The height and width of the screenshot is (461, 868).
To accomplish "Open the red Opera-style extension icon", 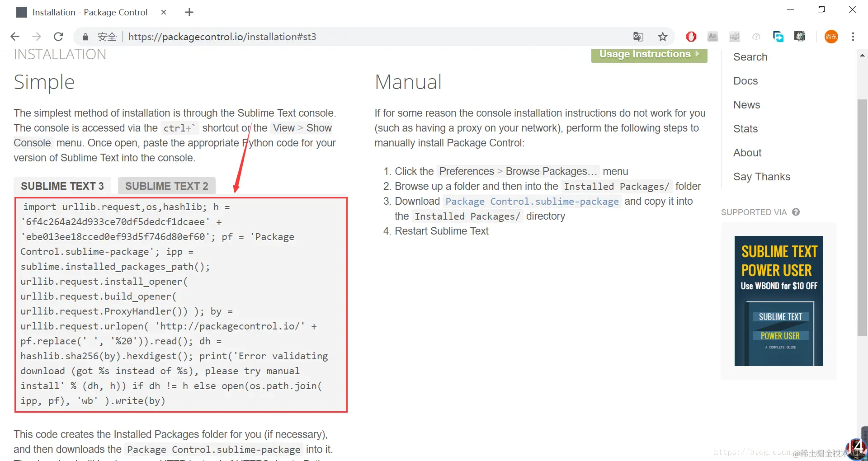I will click(x=691, y=37).
